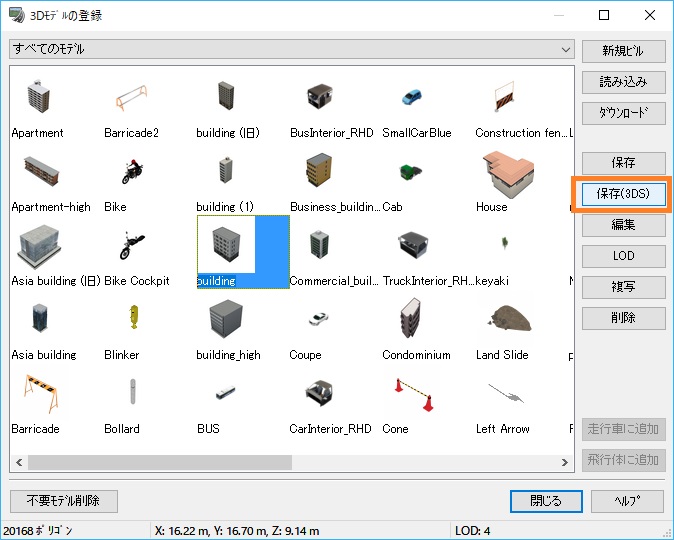Select the Bollard post model icon
The height and width of the screenshot is (540, 674).
click(133, 392)
